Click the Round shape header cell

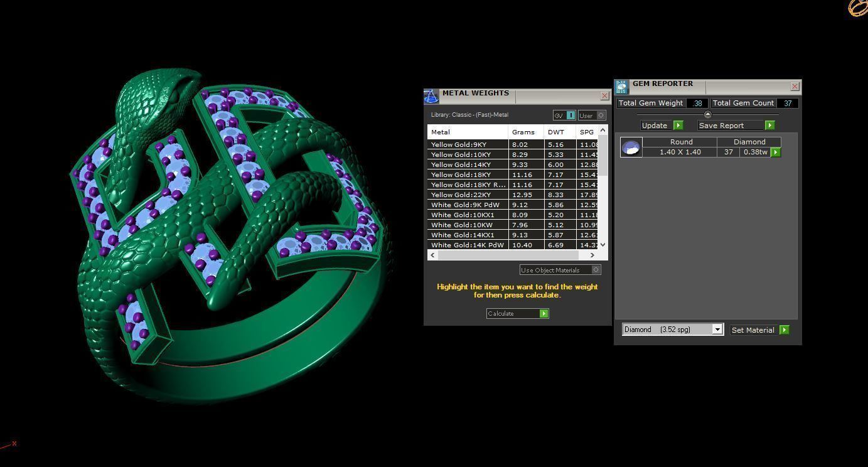click(x=681, y=142)
